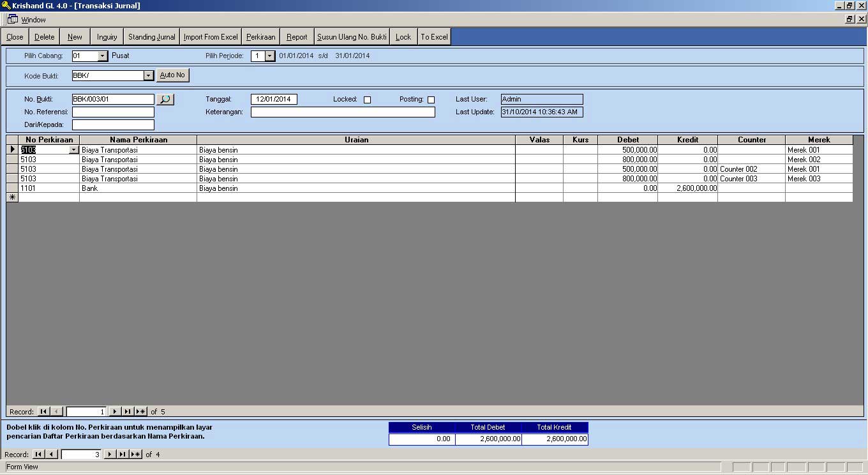Toggle the Posting checkbox

point(431,100)
